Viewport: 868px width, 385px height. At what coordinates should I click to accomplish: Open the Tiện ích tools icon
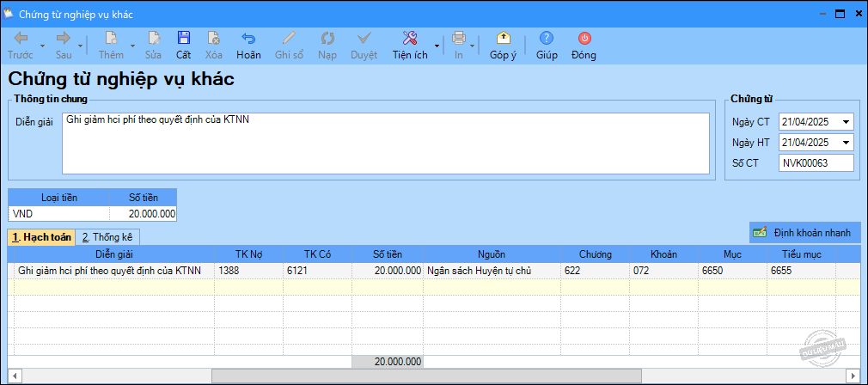pyautogui.click(x=410, y=38)
